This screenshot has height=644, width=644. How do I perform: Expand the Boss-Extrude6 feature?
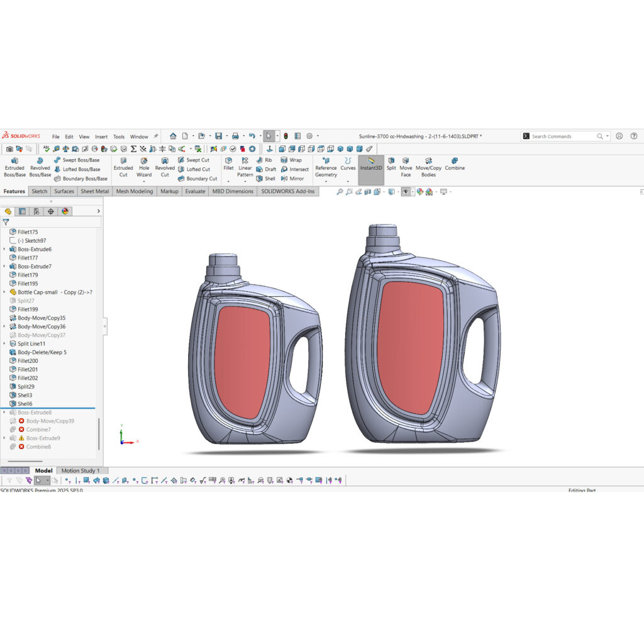coord(4,249)
